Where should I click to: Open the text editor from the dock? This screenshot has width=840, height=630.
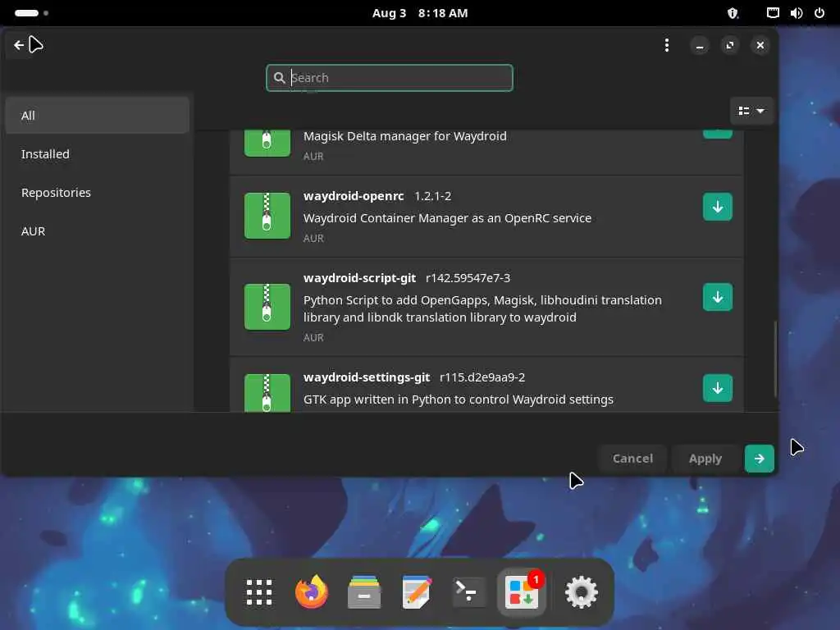[417, 592]
